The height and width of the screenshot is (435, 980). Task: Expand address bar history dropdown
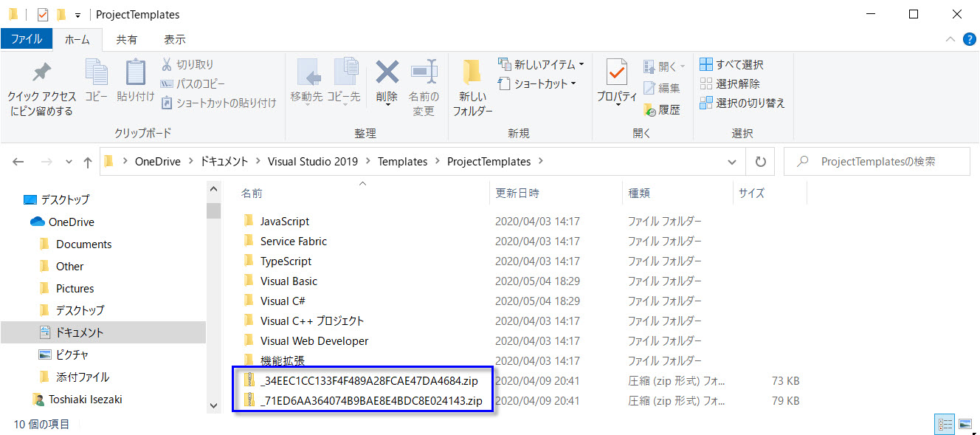(732, 162)
